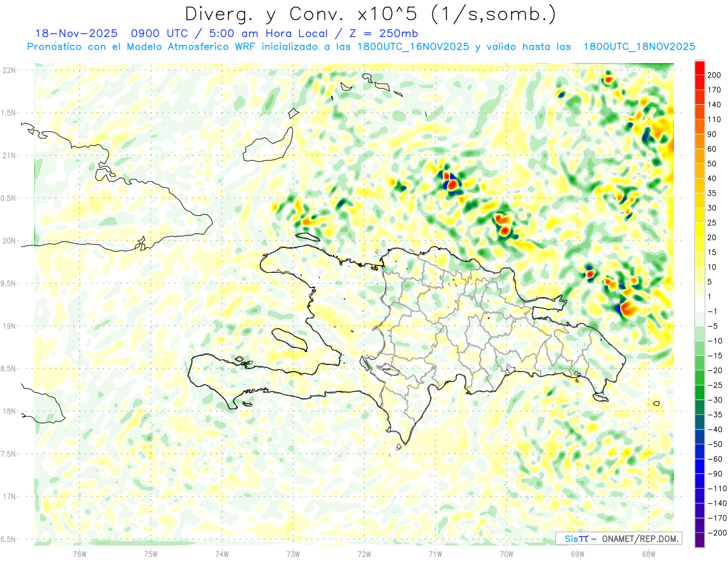Select the 19N latitude label
This screenshot has height=562, width=728.
8,326
